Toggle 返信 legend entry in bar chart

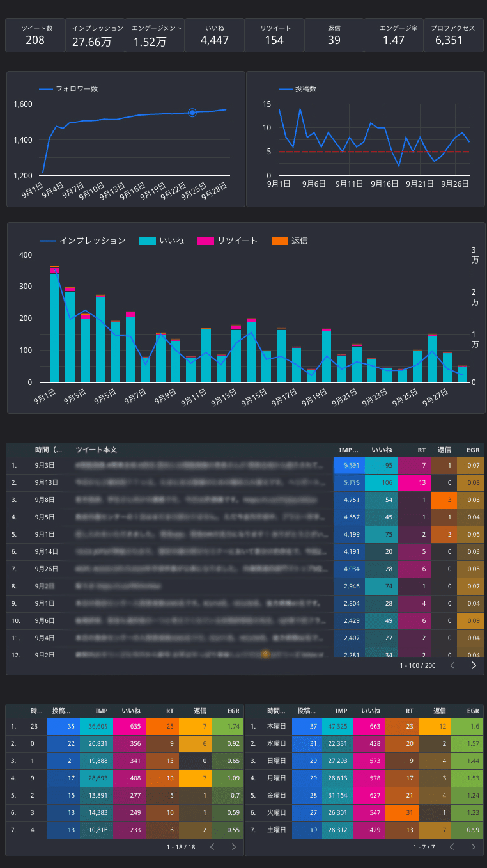coord(290,241)
